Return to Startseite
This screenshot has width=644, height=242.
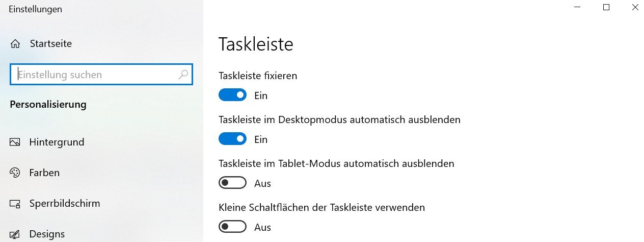click(x=50, y=44)
